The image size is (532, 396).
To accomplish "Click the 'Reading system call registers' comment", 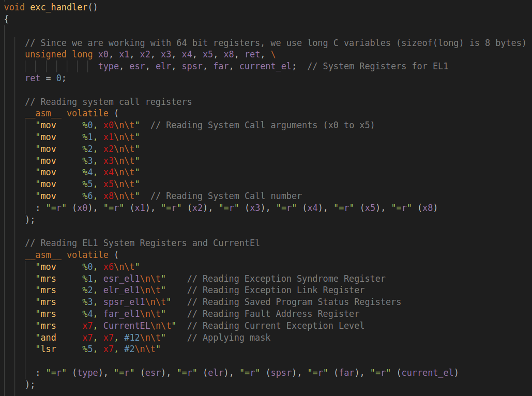I will [108, 102].
